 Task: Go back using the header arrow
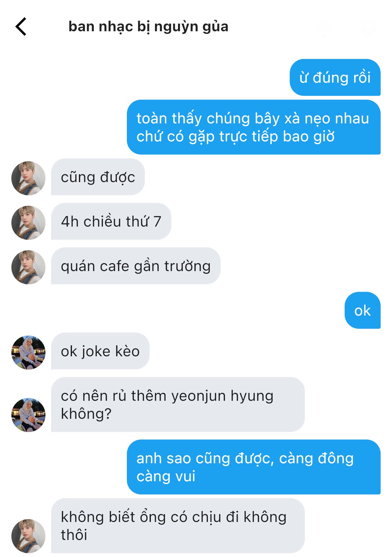[x=21, y=27]
